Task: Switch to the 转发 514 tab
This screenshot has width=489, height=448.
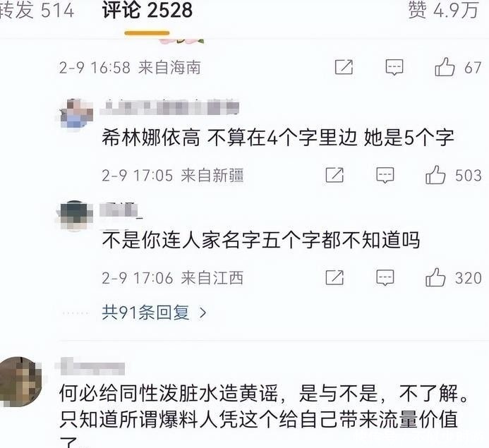Action: (x=37, y=10)
